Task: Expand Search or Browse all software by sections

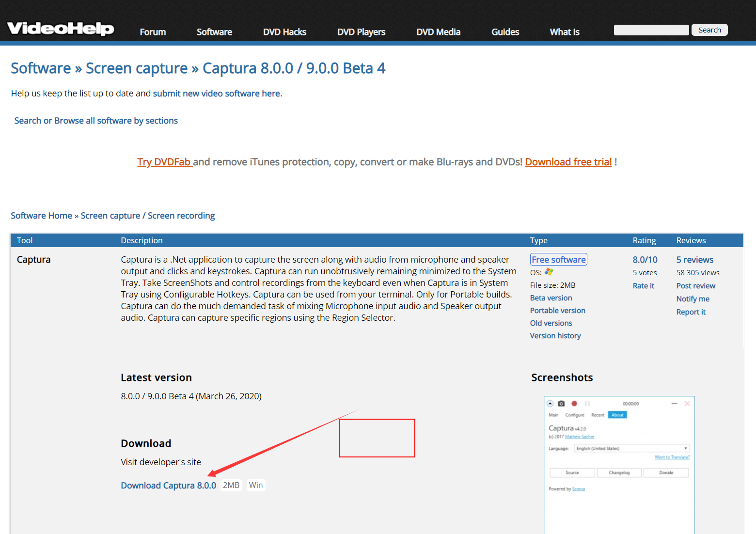Action: 95,120
